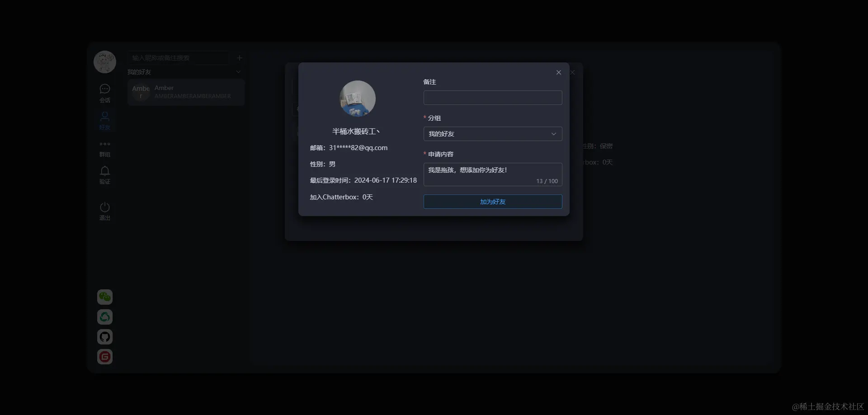Open the 群组 groups panel

pos(104,148)
